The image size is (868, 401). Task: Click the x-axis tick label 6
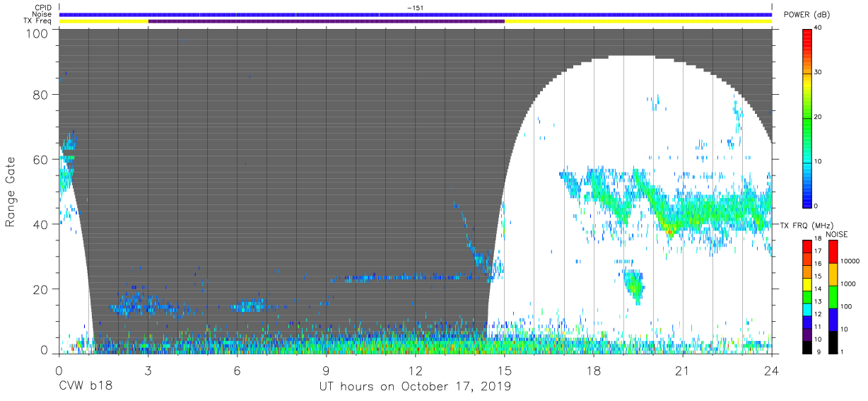coord(237,370)
